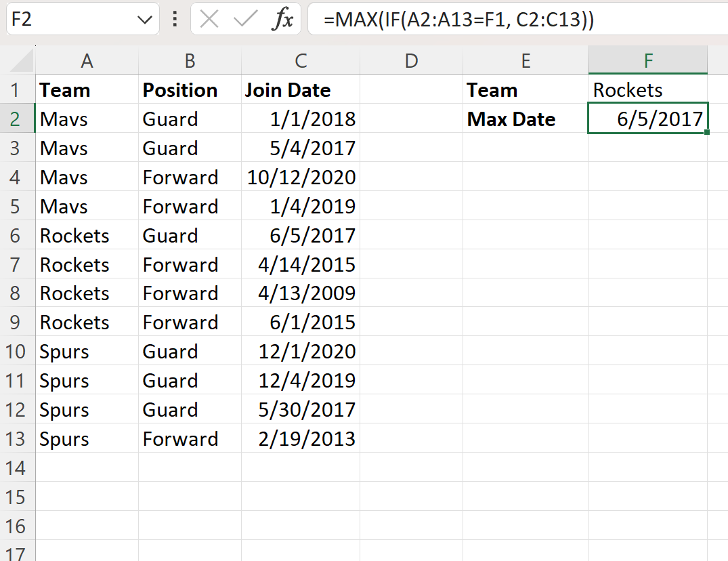Select row 13 header

coord(17,438)
